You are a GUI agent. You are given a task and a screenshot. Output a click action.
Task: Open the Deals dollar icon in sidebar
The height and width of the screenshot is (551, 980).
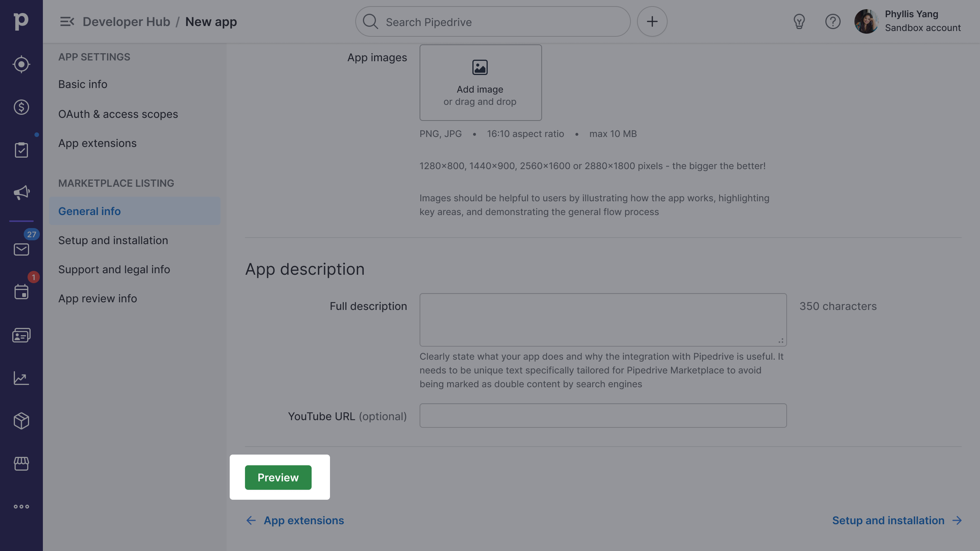tap(21, 107)
